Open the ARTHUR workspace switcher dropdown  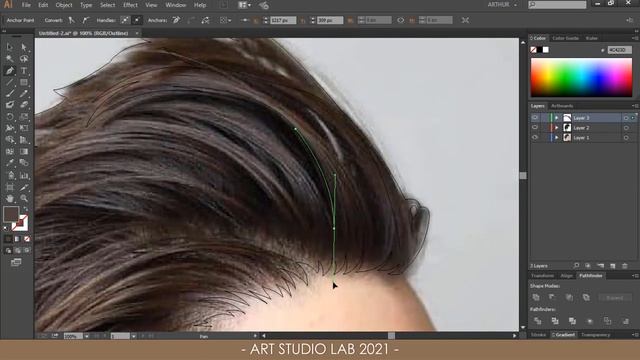tap(502, 5)
